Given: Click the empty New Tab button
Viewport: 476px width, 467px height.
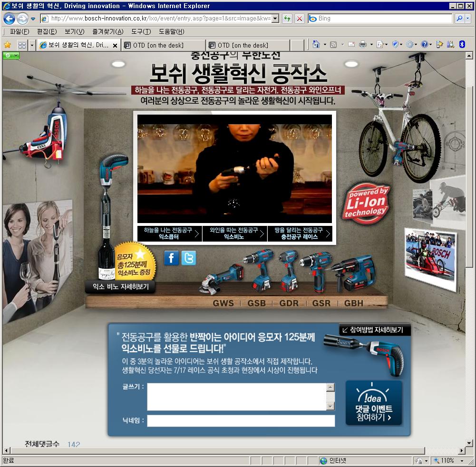Looking at the screenshot, I should click(297, 45).
